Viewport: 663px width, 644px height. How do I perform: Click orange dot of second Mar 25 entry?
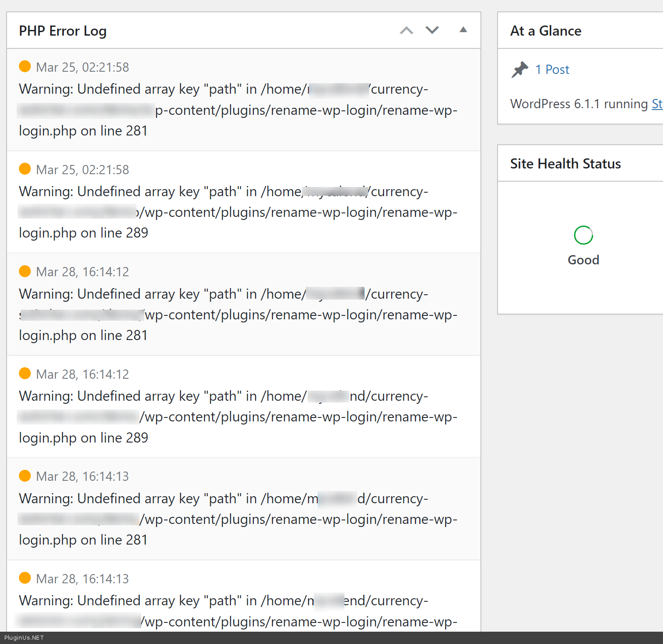tap(25, 169)
